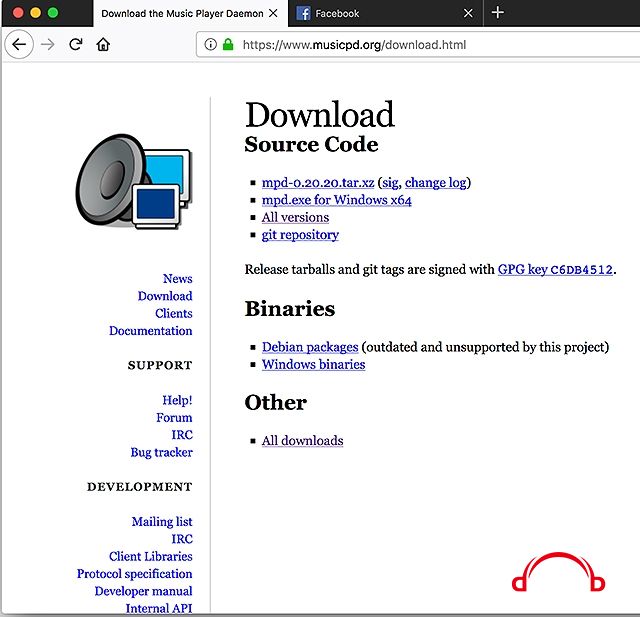Open the Documentation sidebar link
Viewport: 640px width, 617px height.
tap(151, 331)
